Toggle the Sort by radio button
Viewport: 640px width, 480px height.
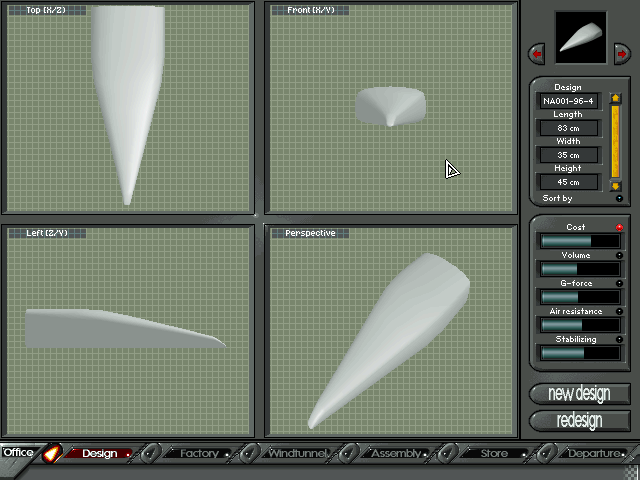point(619,198)
